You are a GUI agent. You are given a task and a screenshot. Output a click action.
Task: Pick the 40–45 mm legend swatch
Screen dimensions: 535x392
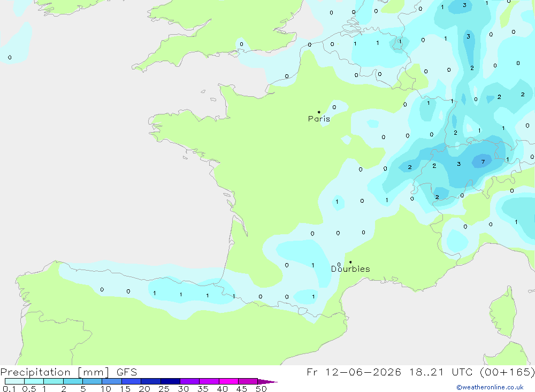[228, 381]
